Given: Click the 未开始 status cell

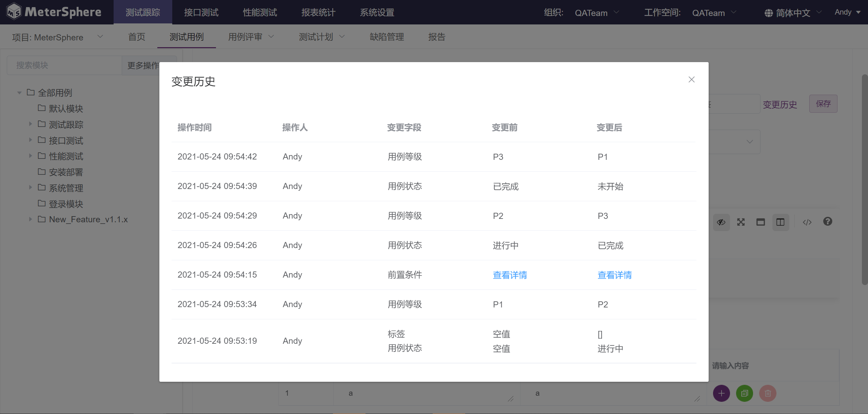Looking at the screenshot, I should click(610, 186).
